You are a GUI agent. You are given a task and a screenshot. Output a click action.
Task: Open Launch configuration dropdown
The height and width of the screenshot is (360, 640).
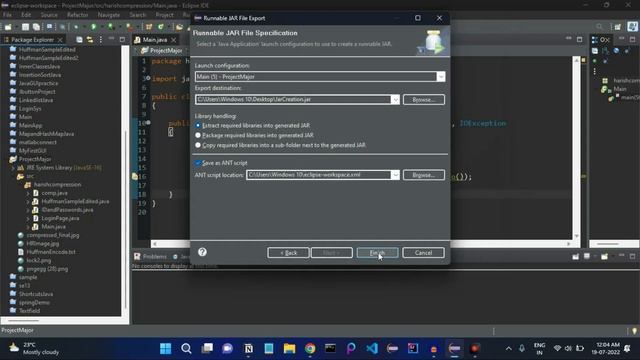[441, 77]
